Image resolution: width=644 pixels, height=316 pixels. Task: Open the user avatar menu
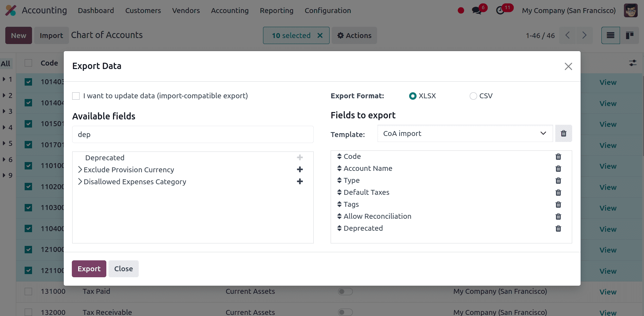coord(631,11)
